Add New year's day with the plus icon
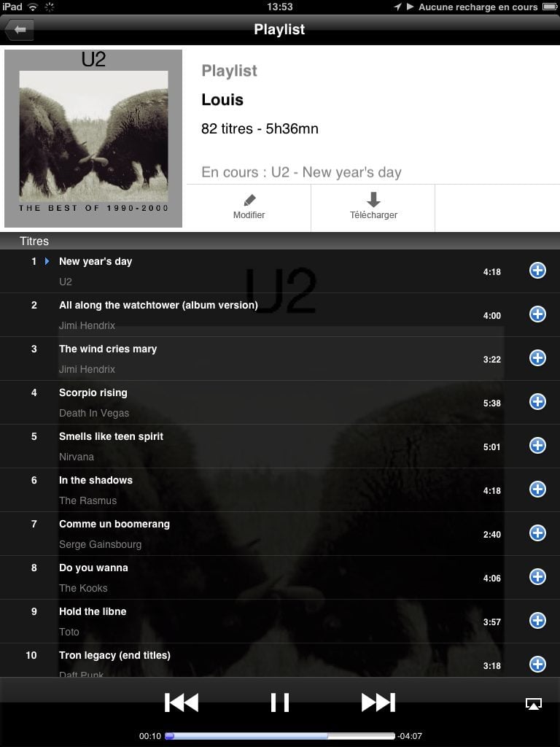 537,271
